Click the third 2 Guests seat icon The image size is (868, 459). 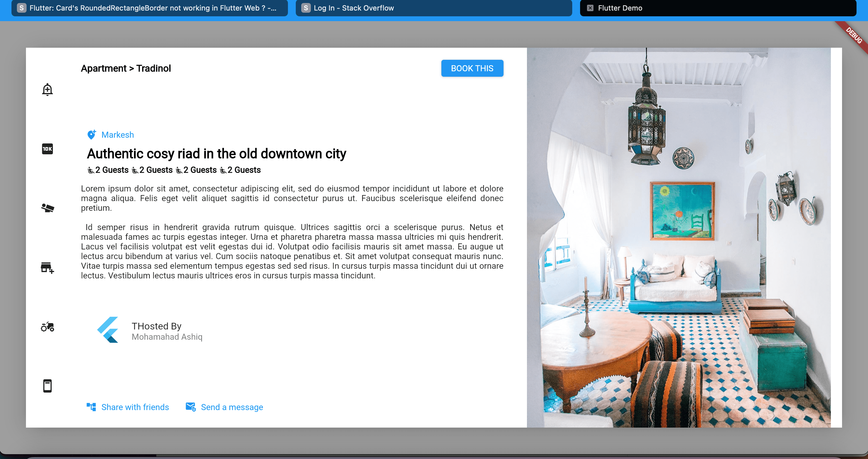tap(179, 170)
